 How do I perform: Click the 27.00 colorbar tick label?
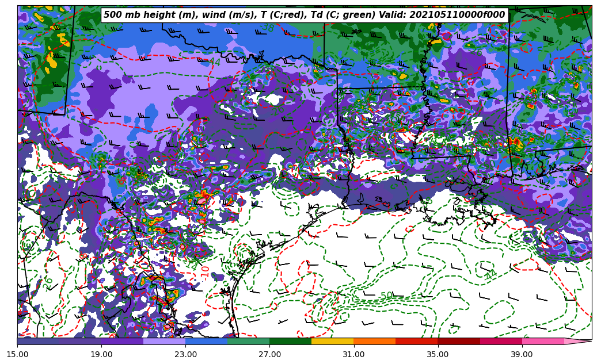[269, 354]
